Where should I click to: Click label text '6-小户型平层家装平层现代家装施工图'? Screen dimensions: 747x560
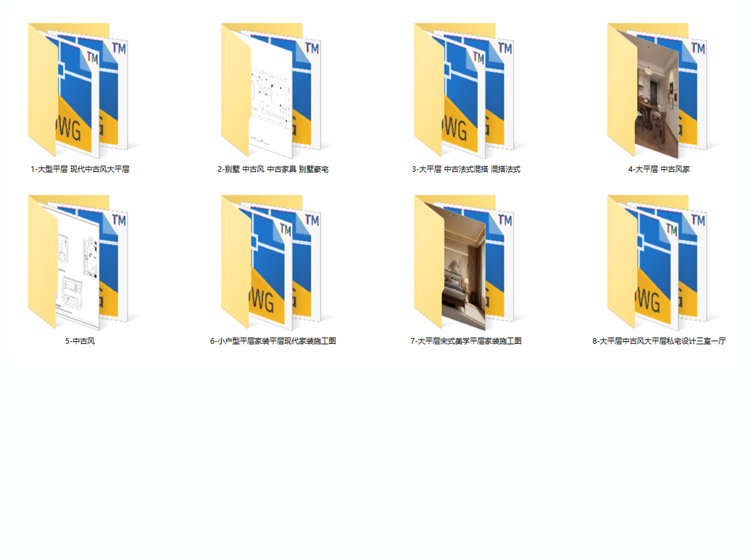click(273, 341)
